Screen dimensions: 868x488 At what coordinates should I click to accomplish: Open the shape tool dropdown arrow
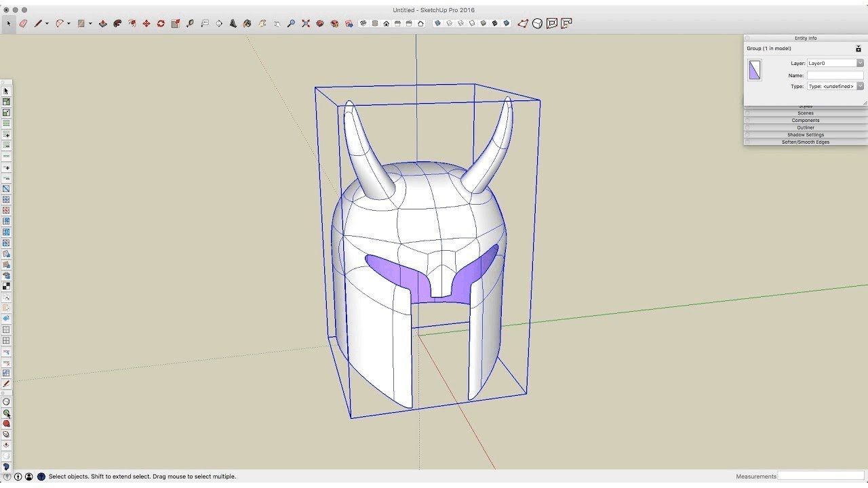coord(90,24)
